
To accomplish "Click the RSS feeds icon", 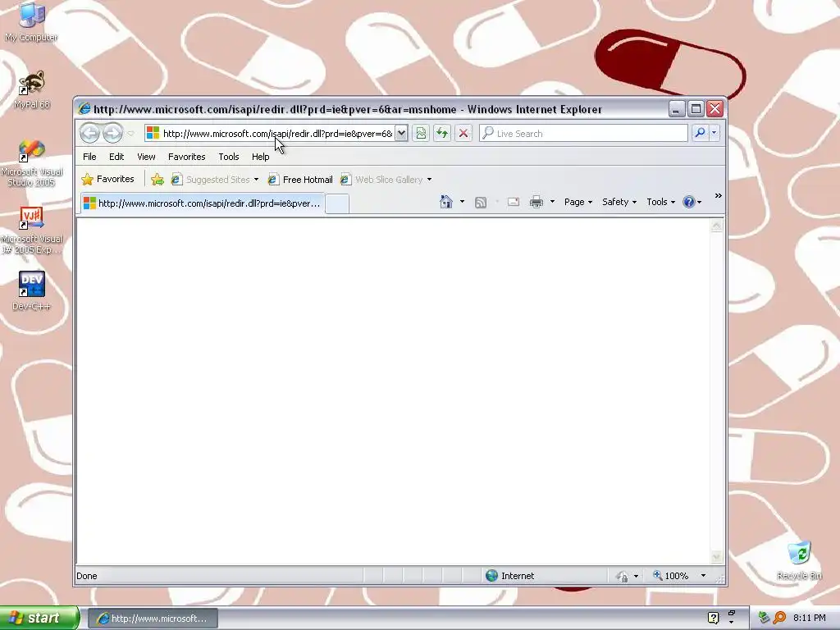I will (x=481, y=202).
